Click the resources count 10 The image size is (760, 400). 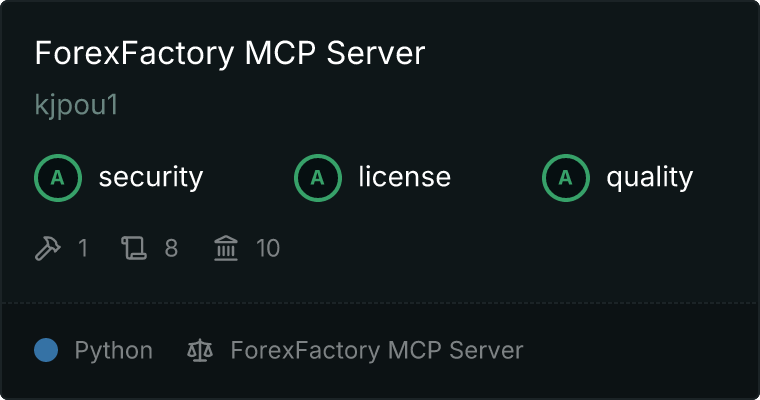click(x=268, y=248)
